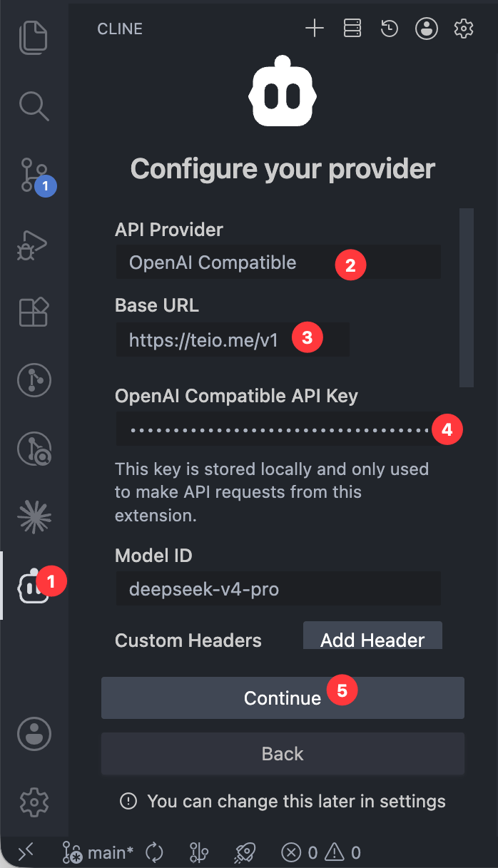This screenshot has height=868, width=498.
Task: Open the Cline robot icon in activity bar
Action: tap(34, 586)
